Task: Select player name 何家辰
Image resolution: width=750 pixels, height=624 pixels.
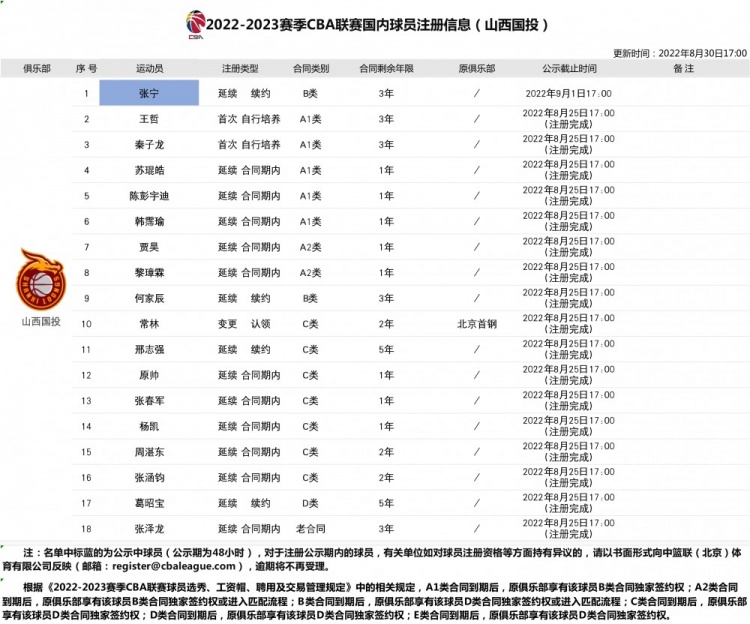Action: click(149, 298)
